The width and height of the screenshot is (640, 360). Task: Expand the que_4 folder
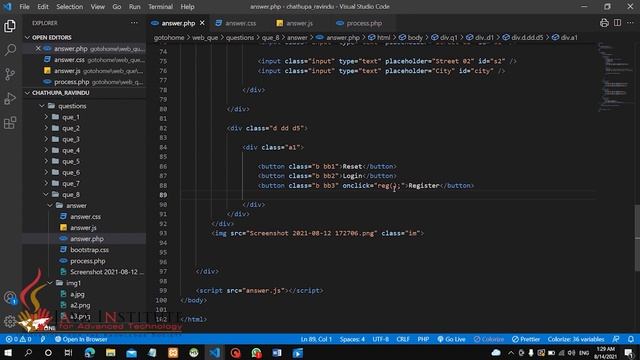tap(71, 150)
